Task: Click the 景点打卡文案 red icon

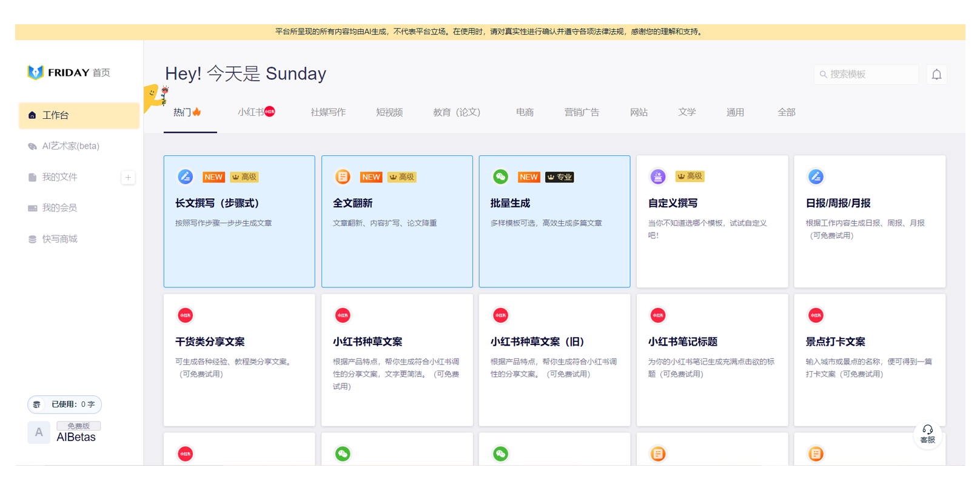Action: pos(816,315)
